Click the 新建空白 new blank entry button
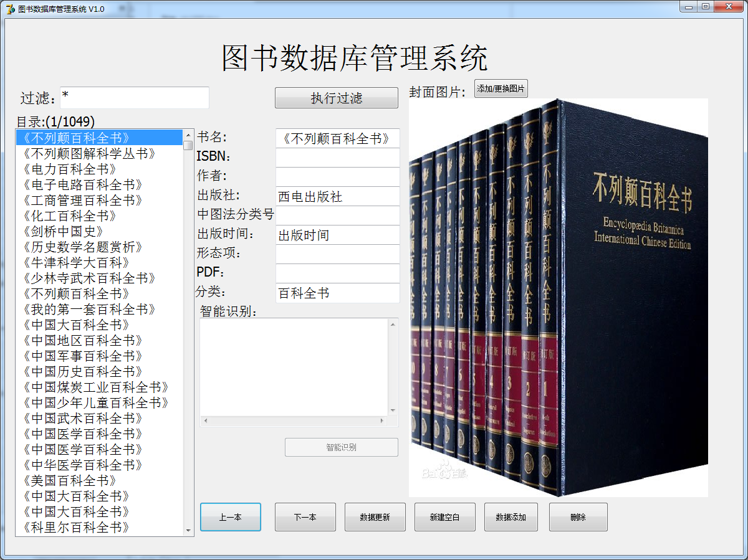This screenshot has width=748, height=560. (444, 516)
